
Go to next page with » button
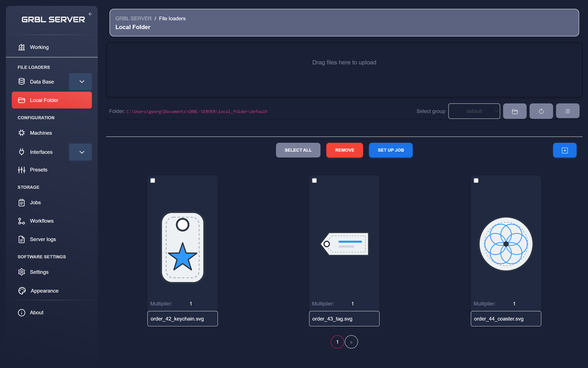(351, 342)
